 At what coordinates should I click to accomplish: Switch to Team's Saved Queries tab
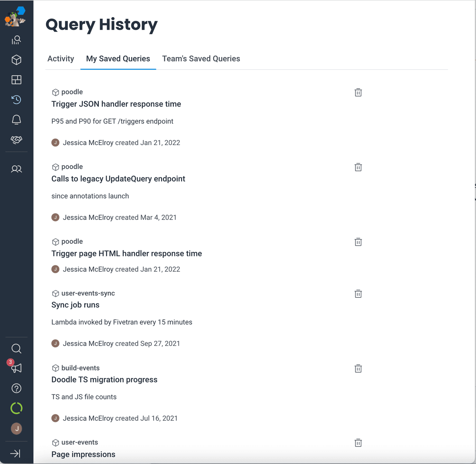click(201, 59)
